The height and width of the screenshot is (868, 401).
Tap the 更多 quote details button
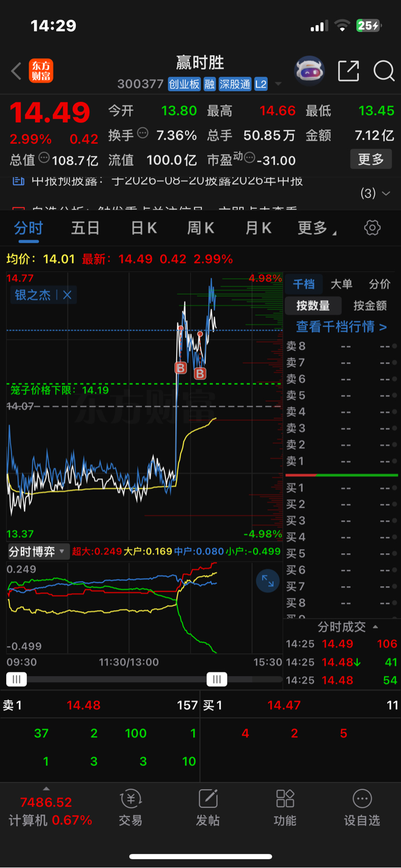point(371,159)
